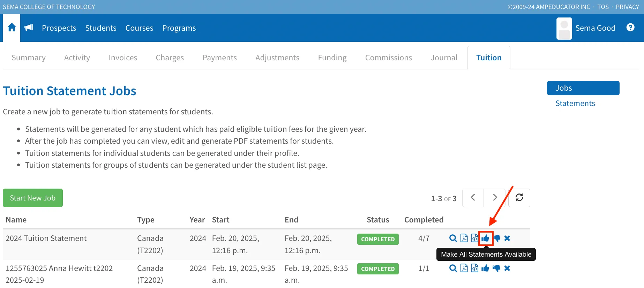
Task: Make all 2024 Tuition Statement statements available
Action: point(485,238)
